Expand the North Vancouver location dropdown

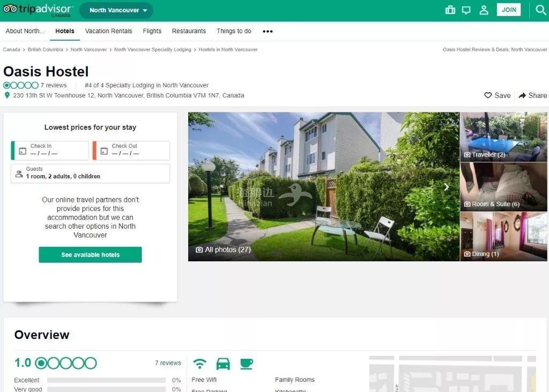(116, 11)
